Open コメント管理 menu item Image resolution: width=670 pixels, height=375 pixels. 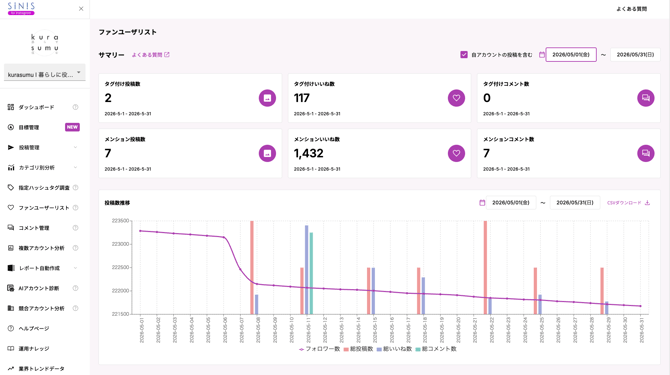pos(34,228)
